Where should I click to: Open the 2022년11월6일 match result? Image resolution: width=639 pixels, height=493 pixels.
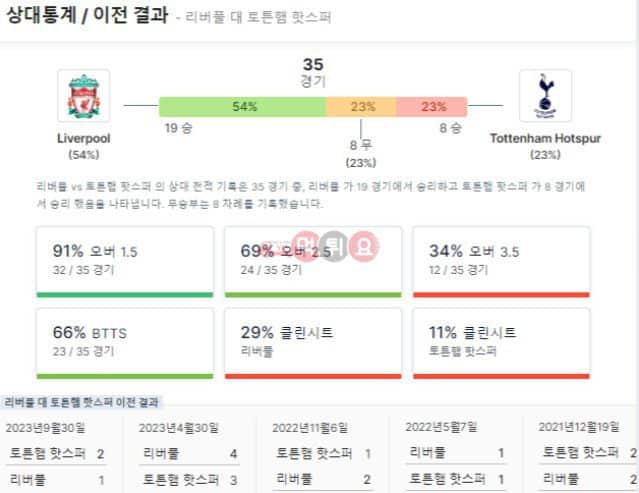[x=322, y=455]
